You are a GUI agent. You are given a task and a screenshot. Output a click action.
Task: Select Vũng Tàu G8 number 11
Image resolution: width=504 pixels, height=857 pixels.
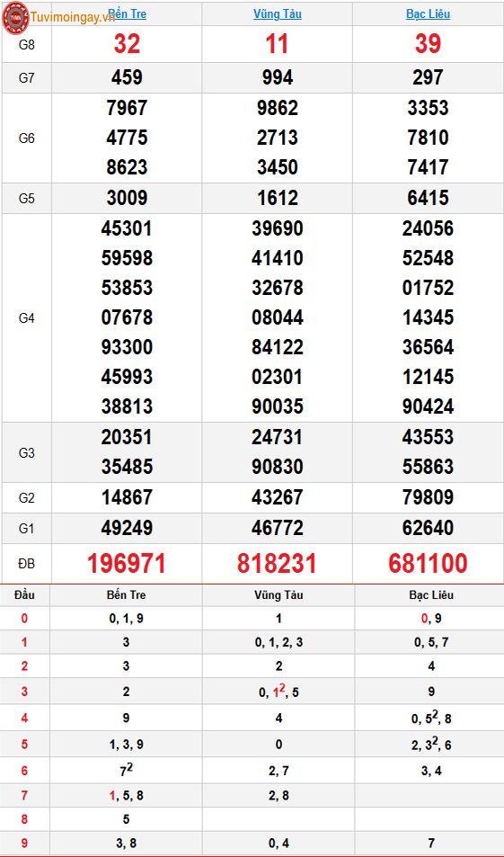coord(277,44)
